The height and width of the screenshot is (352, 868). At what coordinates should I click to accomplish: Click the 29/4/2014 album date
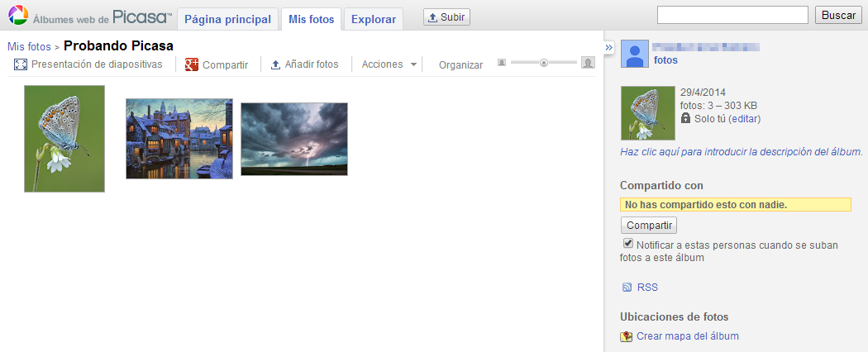[703, 93]
